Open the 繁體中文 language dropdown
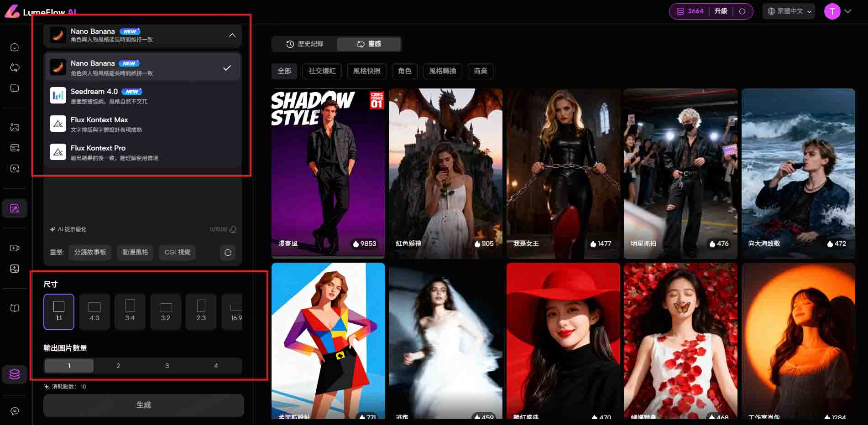 789,11
